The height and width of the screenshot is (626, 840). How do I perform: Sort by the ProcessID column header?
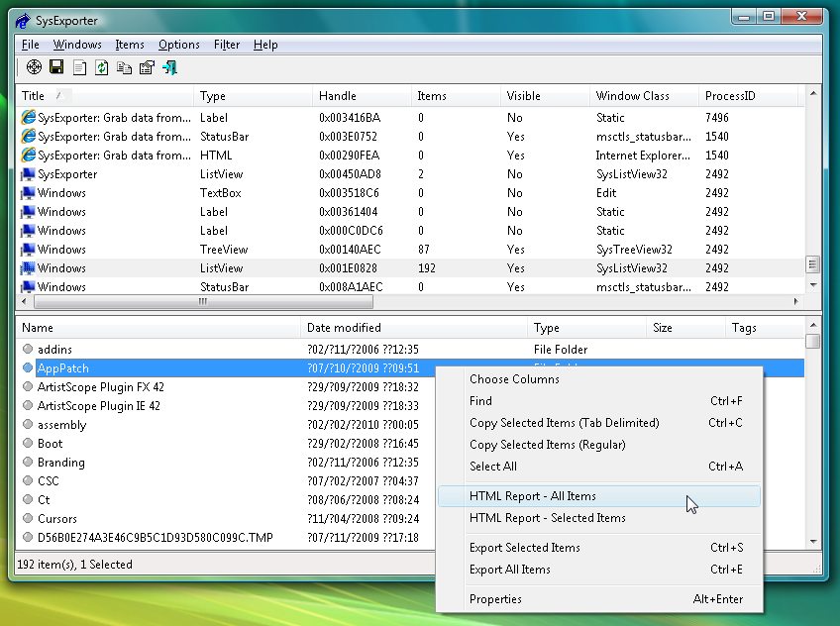click(748, 96)
